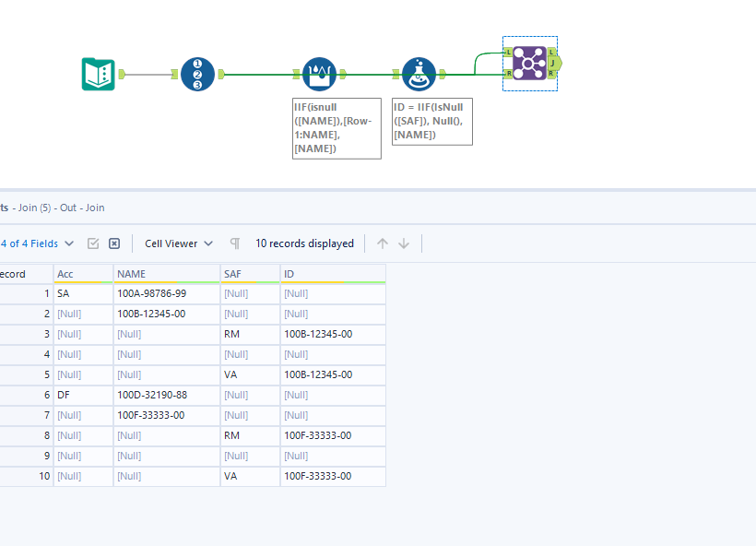Click the Join tool R output anchor
756x546 pixels.
(551, 74)
